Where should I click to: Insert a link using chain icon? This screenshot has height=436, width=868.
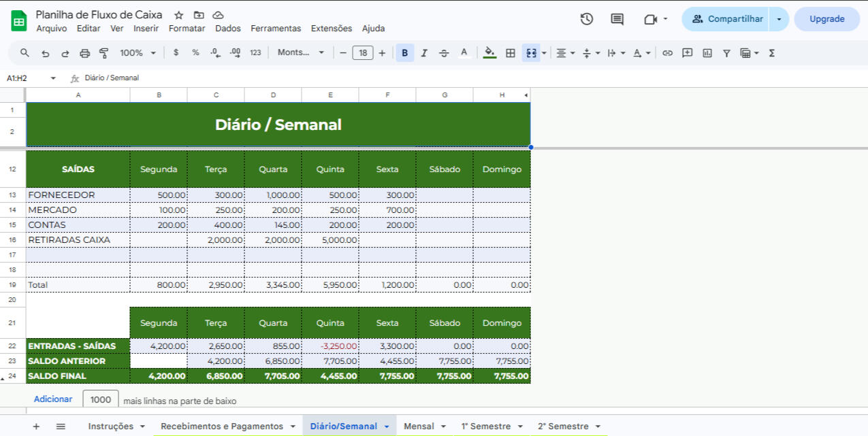(x=667, y=53)
